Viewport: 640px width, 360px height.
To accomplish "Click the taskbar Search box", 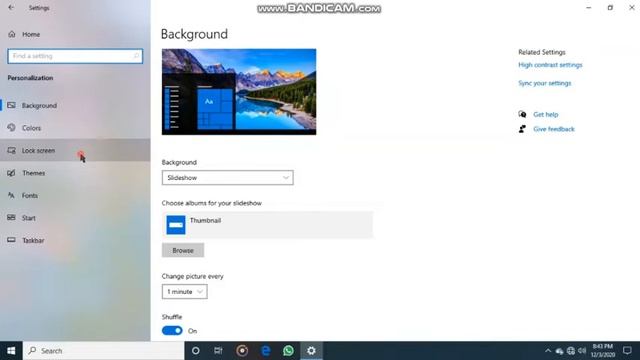I will point(104,351).
